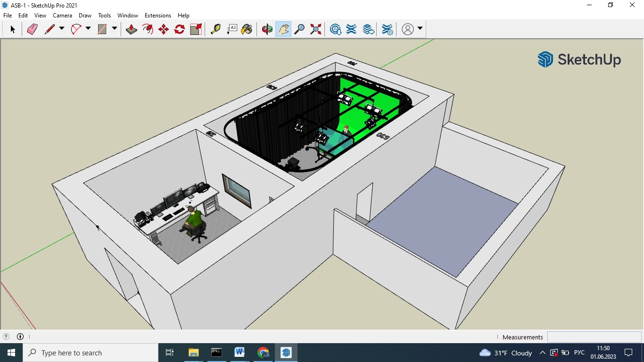Pick the Rotate tool

click(x=180, y=29)
